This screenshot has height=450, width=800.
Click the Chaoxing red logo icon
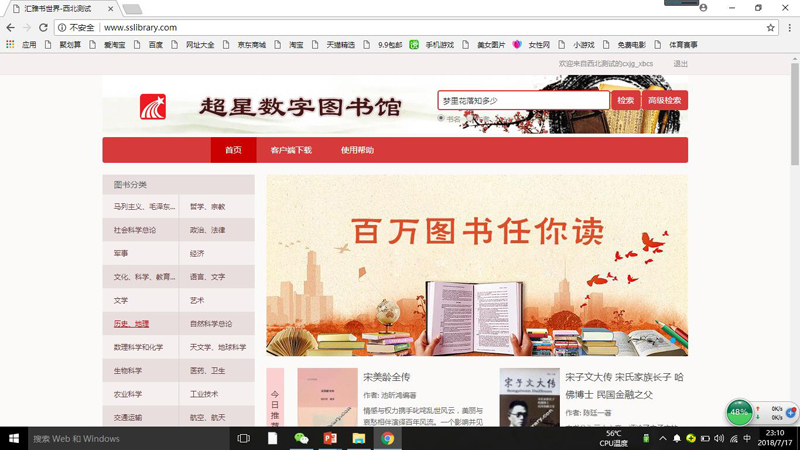153,107
